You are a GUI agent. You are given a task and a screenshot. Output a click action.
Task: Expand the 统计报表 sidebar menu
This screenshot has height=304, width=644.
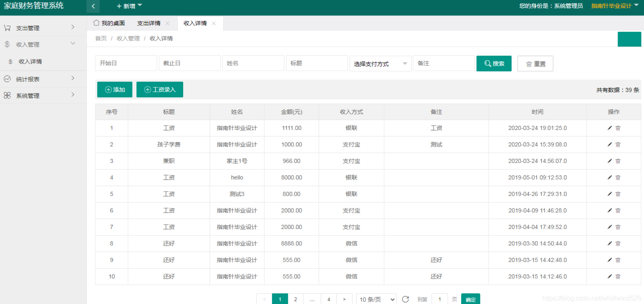pyautogui.click(x=43, y=79)
